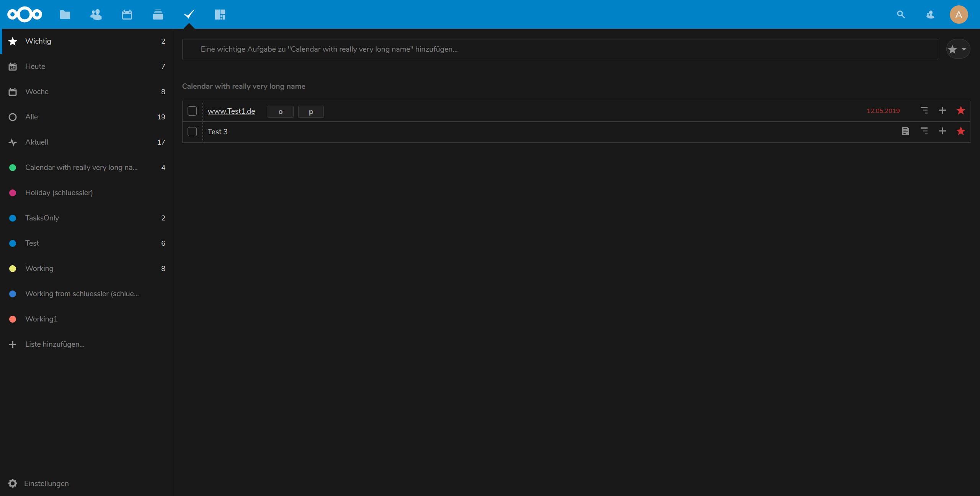This screenshot has height=496, width=980.
Task: Open the Holiday (schluessler) list
Action: [86, 193]
